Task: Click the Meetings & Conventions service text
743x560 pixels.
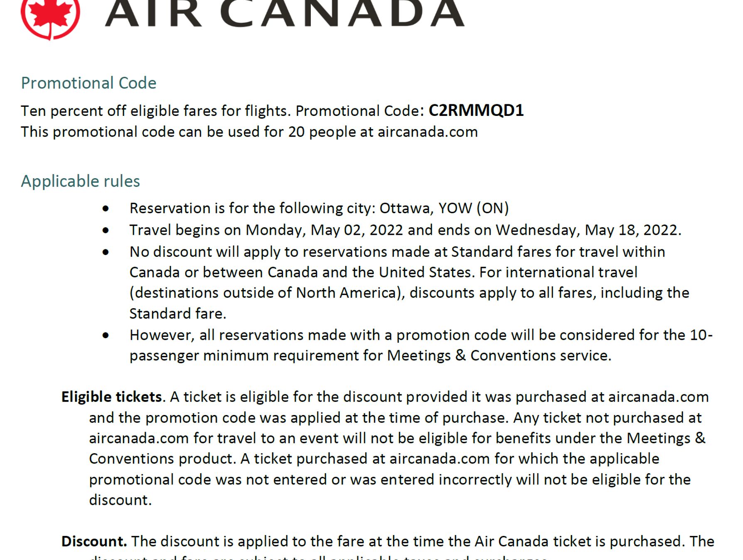Action: click(499, 356)
